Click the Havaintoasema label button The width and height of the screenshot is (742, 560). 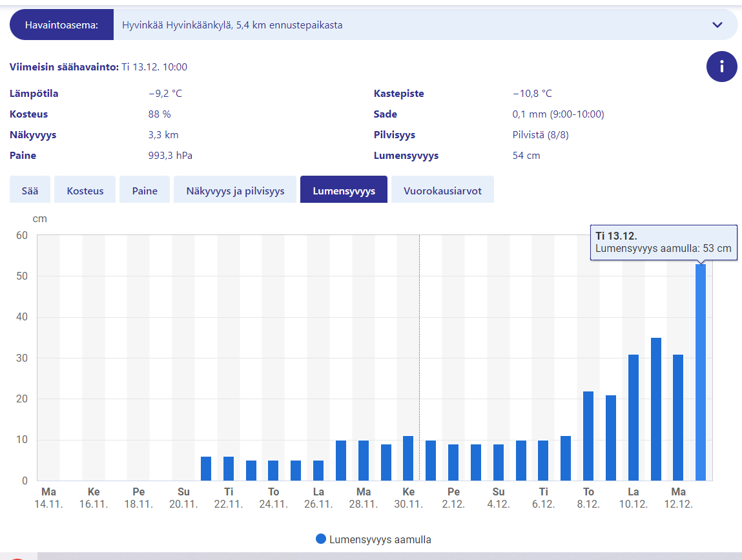[61, 25]
